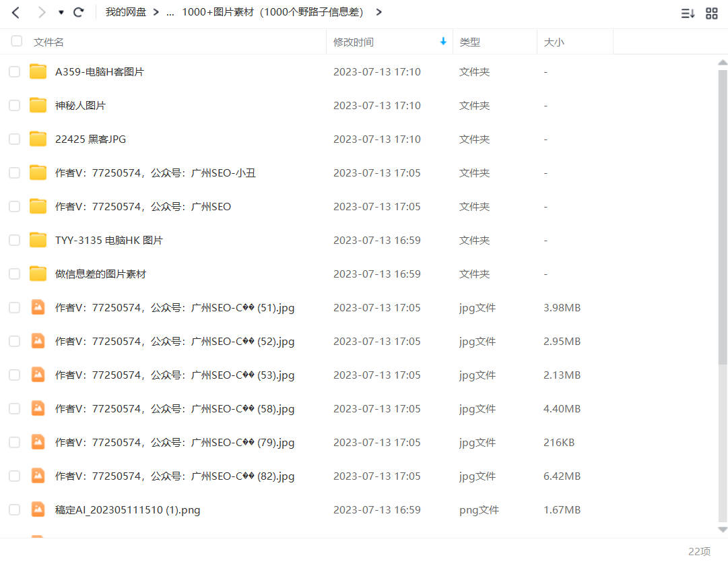Sort by the 修改时间 column
Screen dimensions: 728x564
click(x=354, y=42)
